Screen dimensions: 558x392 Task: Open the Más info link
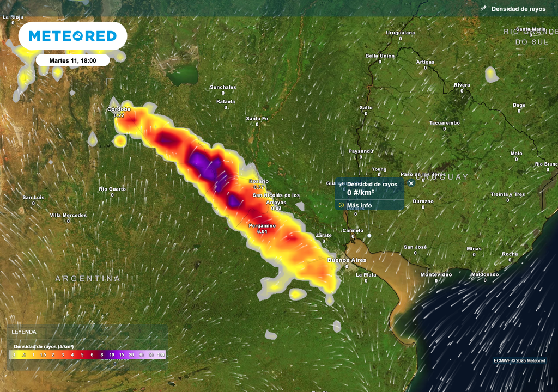click(x=359, y=205)
